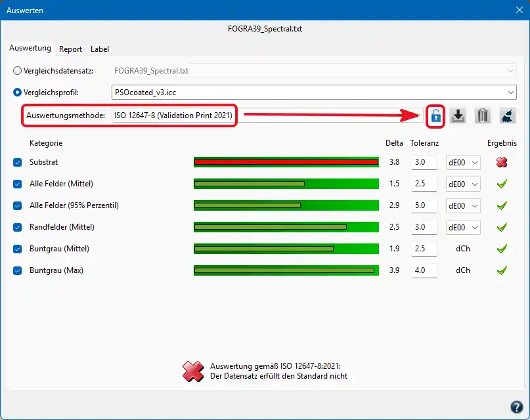
Task: Switch to the Report tab
Action: click(x=70, y=49)
